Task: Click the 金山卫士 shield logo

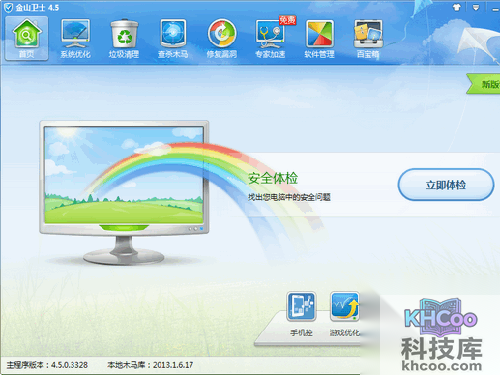Action: click(x=8, y=7)
